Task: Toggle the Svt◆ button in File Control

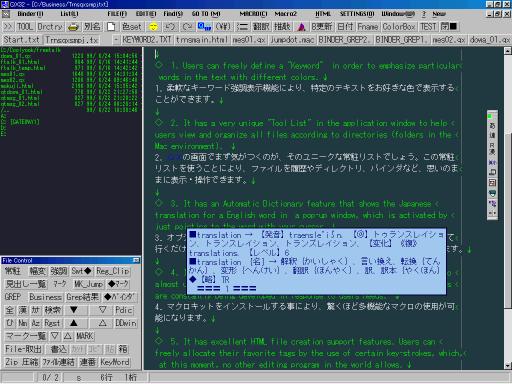Action: (81, 271)
